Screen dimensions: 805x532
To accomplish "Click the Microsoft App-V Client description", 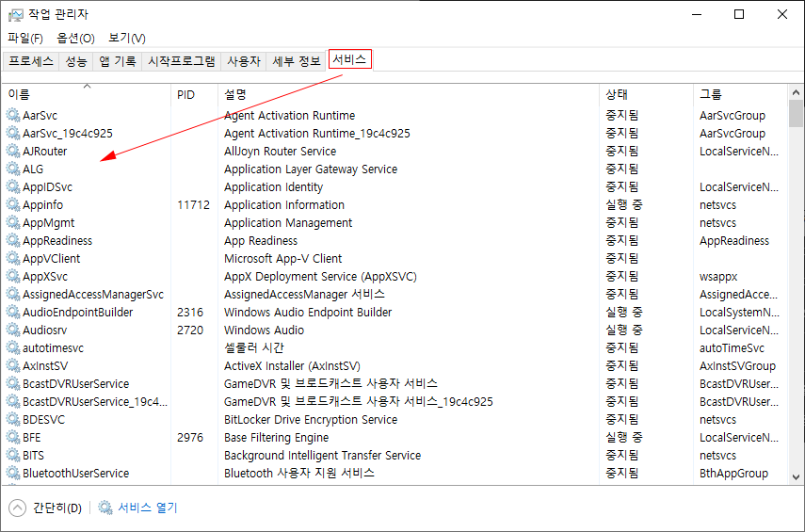I will tap(282, 258).
